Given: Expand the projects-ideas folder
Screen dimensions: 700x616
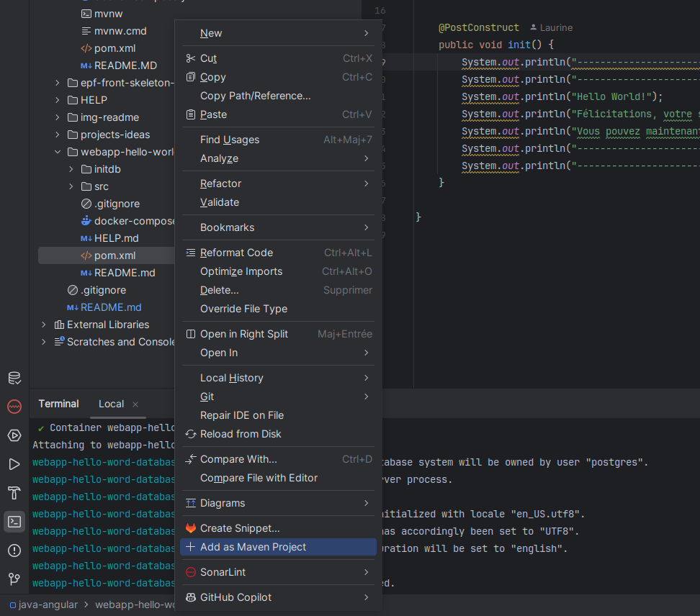Looking at the screenshot, I should pyautogui.click(x=57, y=135).
